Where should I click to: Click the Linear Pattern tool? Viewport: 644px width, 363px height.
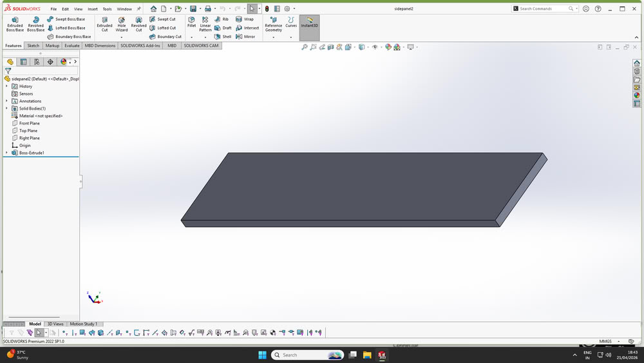tap(205, 25)
